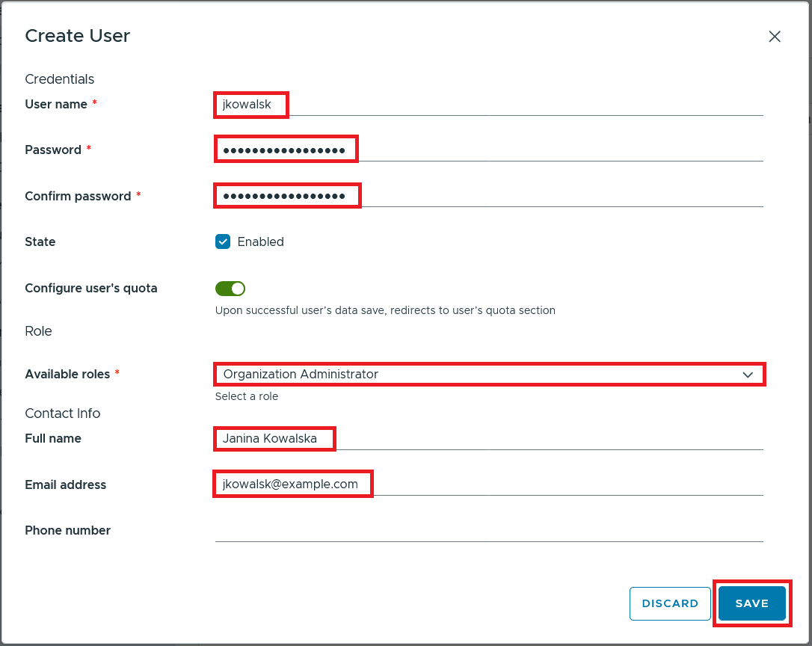Screen dimensions: 812x646
Task: Click the 'User name' field label
Action: pyautogui.click(x=56, y=105)
